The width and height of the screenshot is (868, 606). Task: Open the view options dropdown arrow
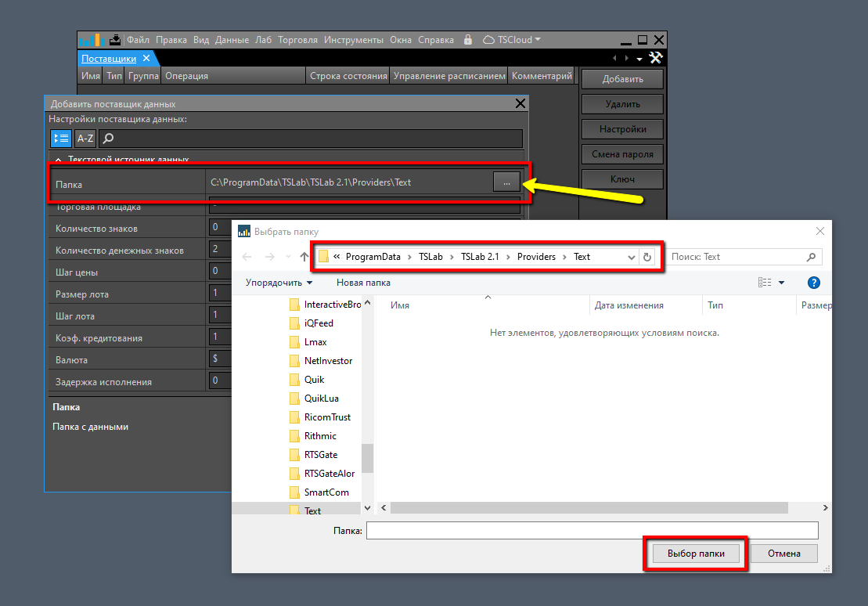(x=781, y=283)
